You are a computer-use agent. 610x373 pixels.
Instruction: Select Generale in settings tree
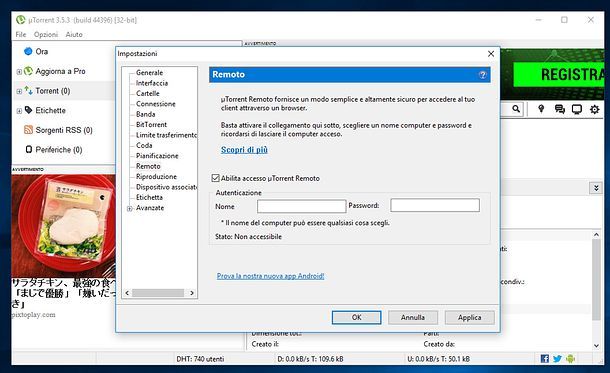click(149, 73)
